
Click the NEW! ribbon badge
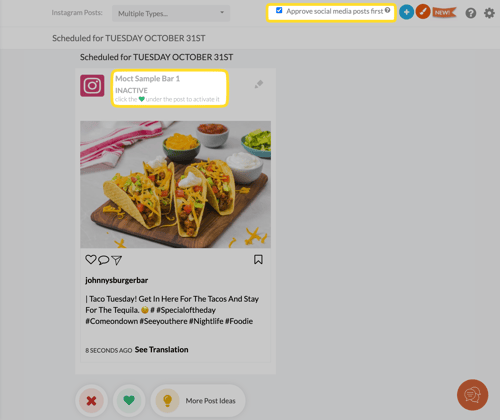[x=444, y=13]
